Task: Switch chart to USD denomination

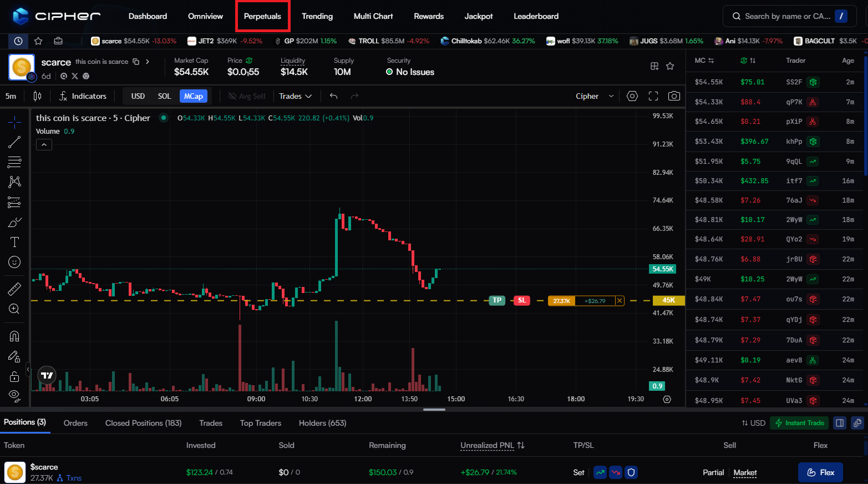Action: coord(138,96)
